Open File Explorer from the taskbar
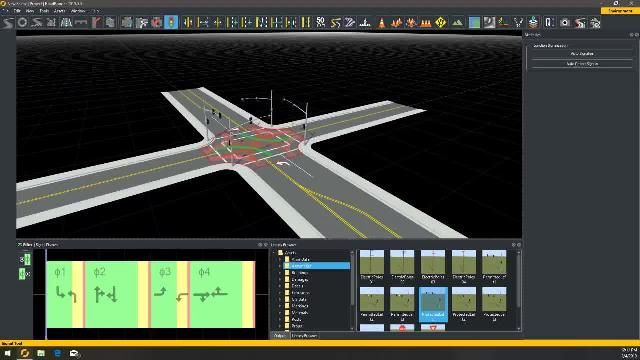Image resolution: width=640 pixels, height=360 pixels. (41, 353)
